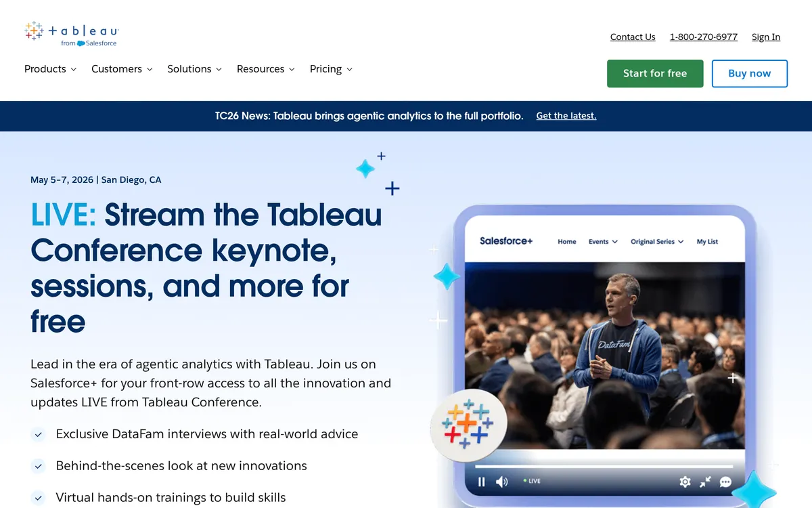Click the Salesforce+ logo in preview
This screenshot has width=812, height=508.
[x=506, y=241]
